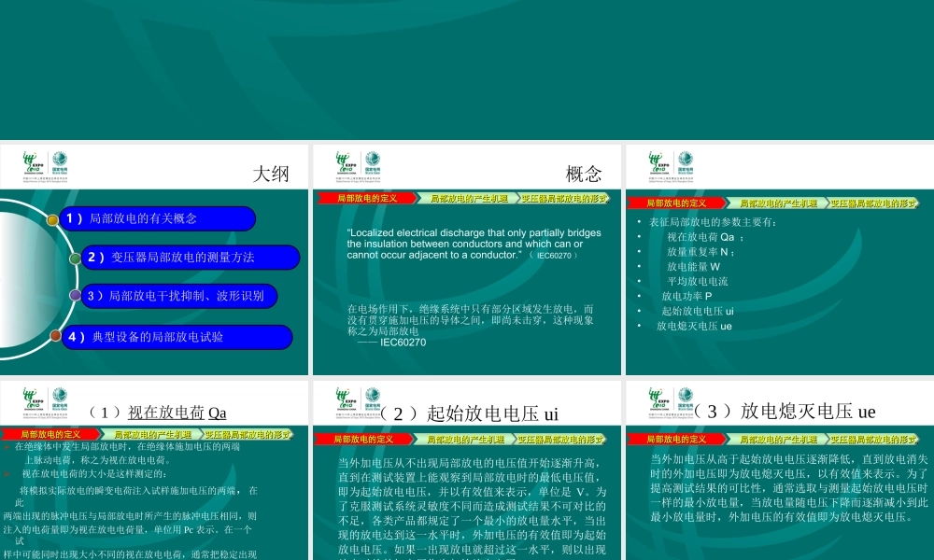
Task: Click the EXPO 2010 logo on the 大纲 slide
Action: (28, 162)
